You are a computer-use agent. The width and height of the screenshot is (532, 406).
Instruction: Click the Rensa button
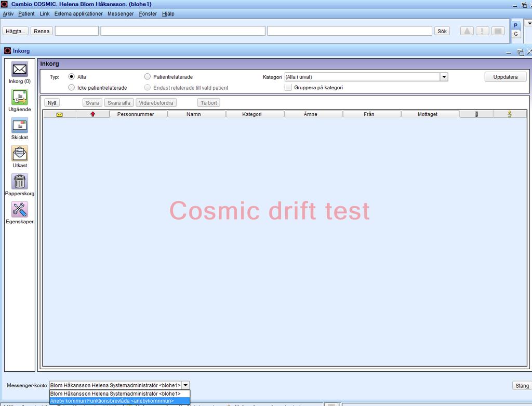pyautogui.click(x=42, y=31)
